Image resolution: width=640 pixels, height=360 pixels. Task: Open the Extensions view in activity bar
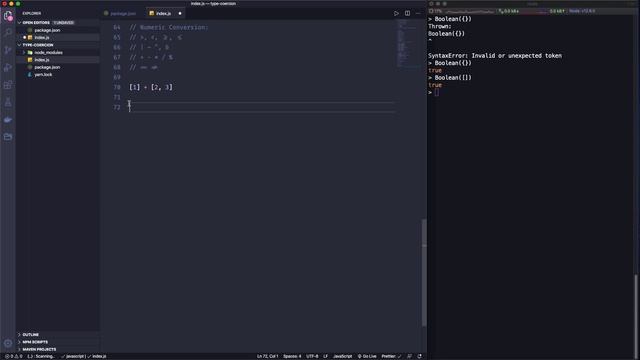click(8, 85)
